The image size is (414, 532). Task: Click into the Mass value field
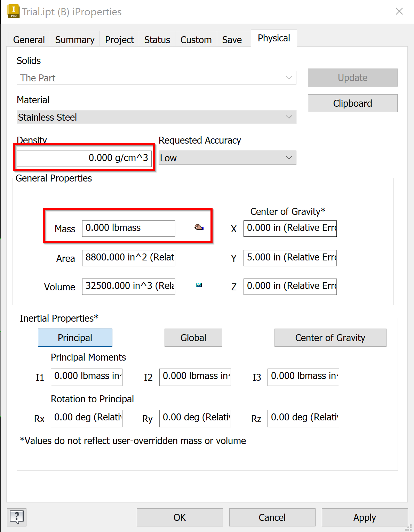(x=128, y=228)
